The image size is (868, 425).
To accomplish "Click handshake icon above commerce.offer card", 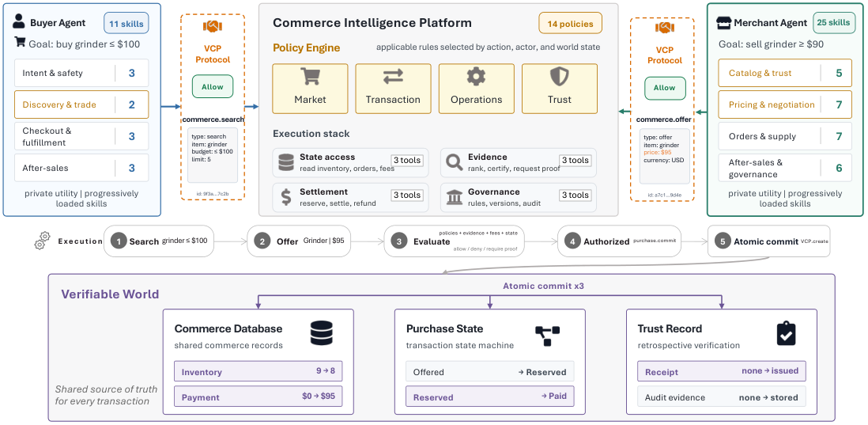I will [x=664, y=27].
